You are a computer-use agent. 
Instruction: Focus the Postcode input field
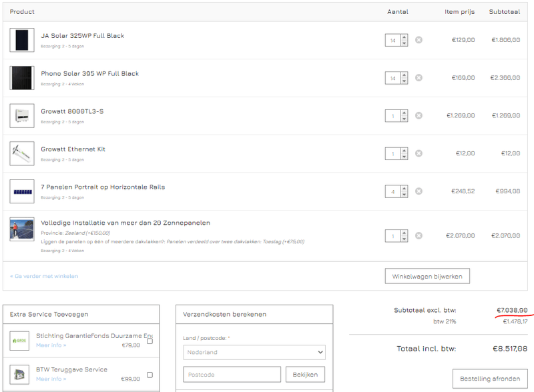232,375
